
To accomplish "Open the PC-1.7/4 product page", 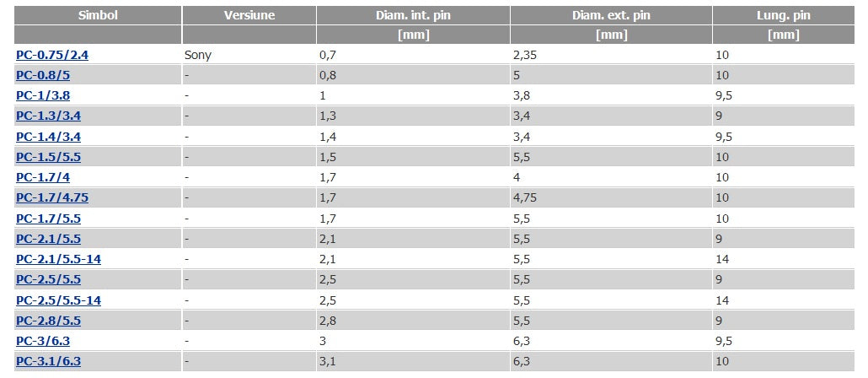I will [x=43, y=178].
